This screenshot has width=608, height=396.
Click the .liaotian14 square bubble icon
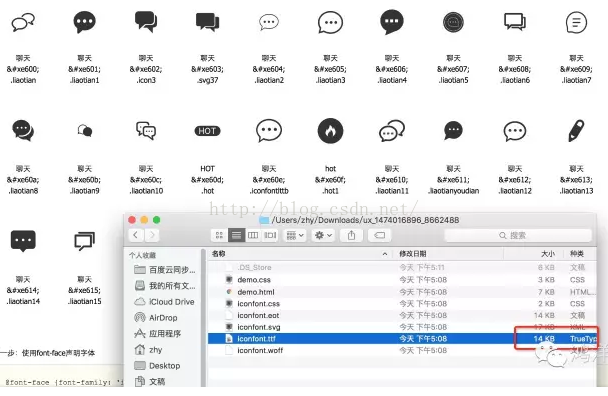pyautogui.click(x=23, y=241)
